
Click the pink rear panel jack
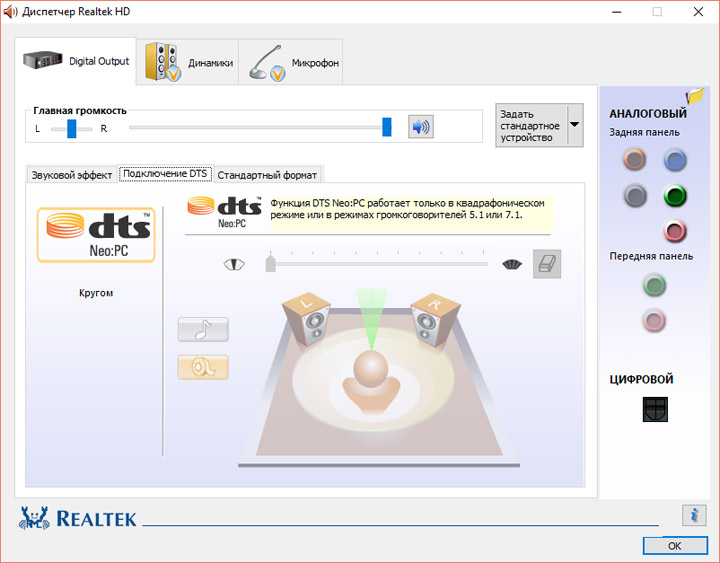[675, 231]
